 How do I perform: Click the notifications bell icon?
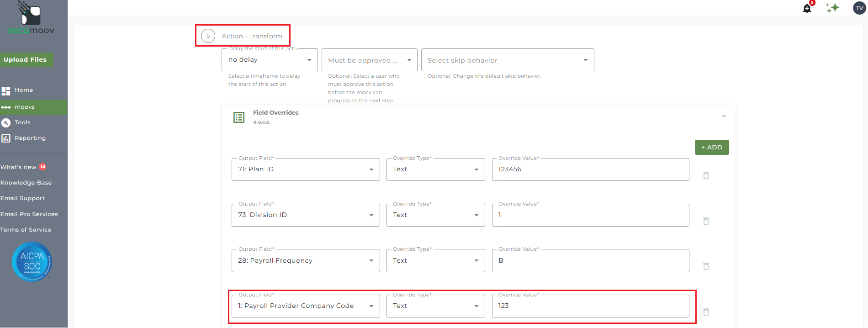pos(807,8)
